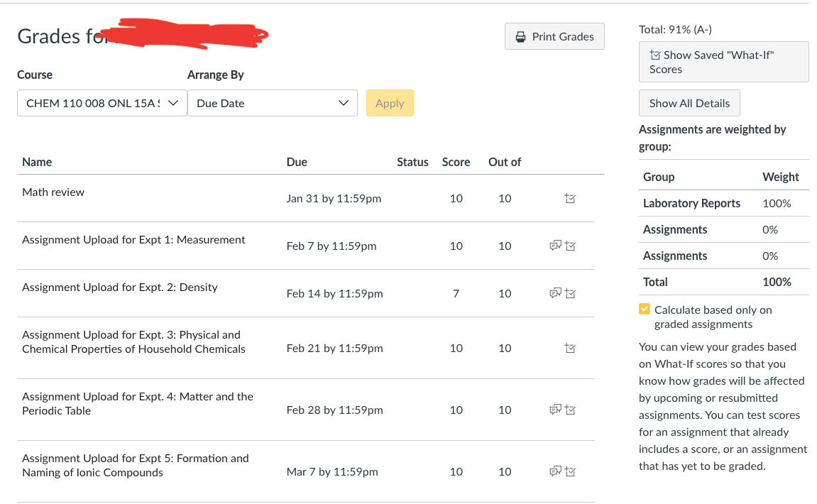Image resolution: width=817 pixels, height=504 pixels.
Task: Click What-If icon for Expt. 4: Periodic Table
Action: [x=571, y=410]
